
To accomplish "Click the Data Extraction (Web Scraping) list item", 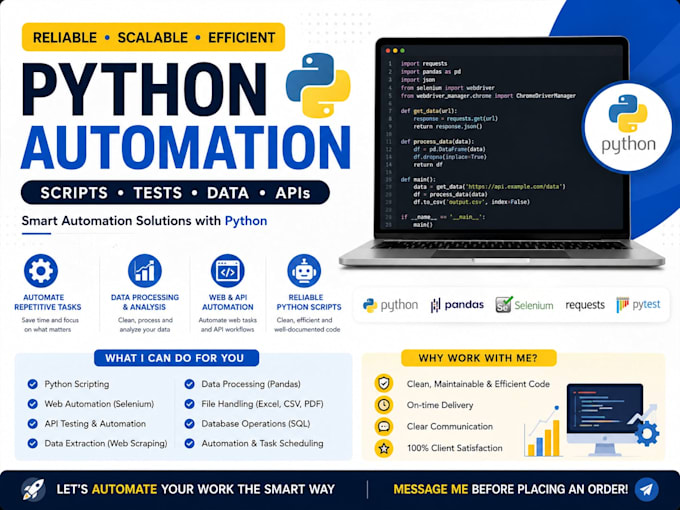I will point(106,443).
